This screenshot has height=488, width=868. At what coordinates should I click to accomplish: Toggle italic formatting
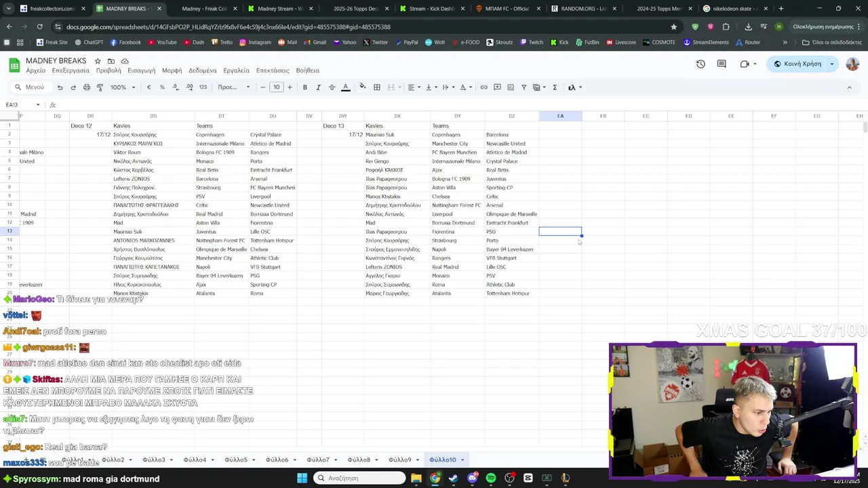tap(318, 87)
